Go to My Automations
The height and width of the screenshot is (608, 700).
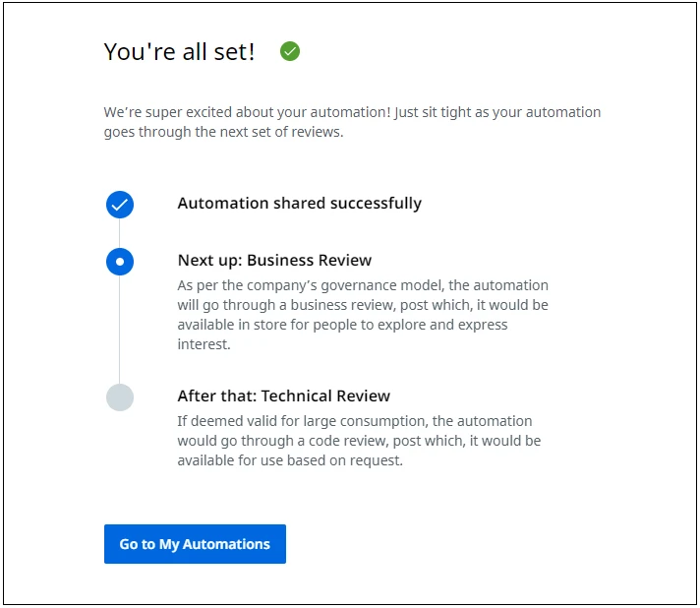(x=195, y=544)
